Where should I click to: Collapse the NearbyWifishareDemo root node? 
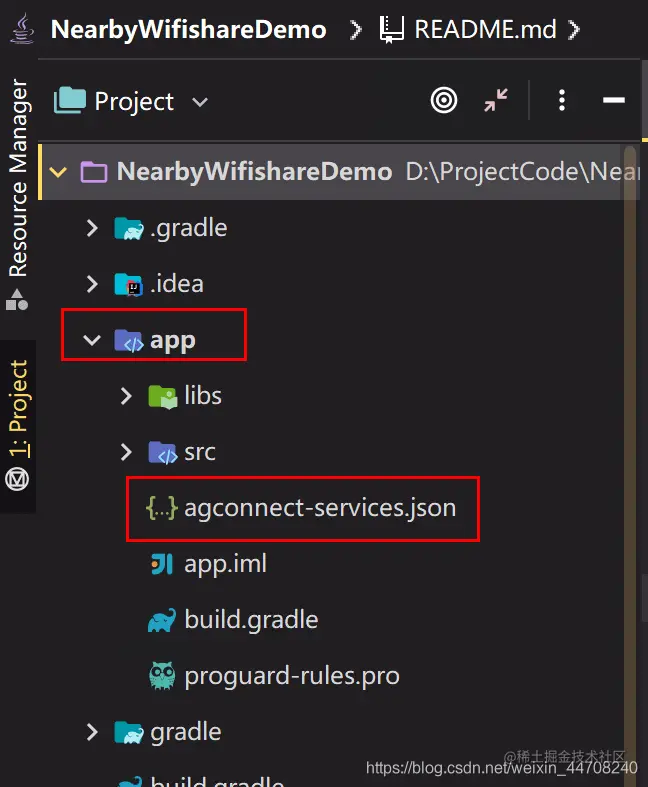pos(58,172)
